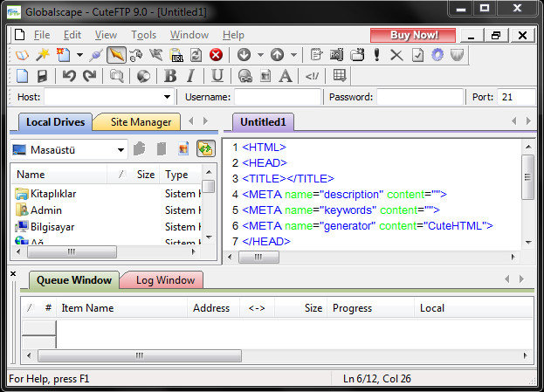Switch to the Local Drives tab
Image resolution: width=544 pixels, height=392 pixels.
click(x=55, y=122)
